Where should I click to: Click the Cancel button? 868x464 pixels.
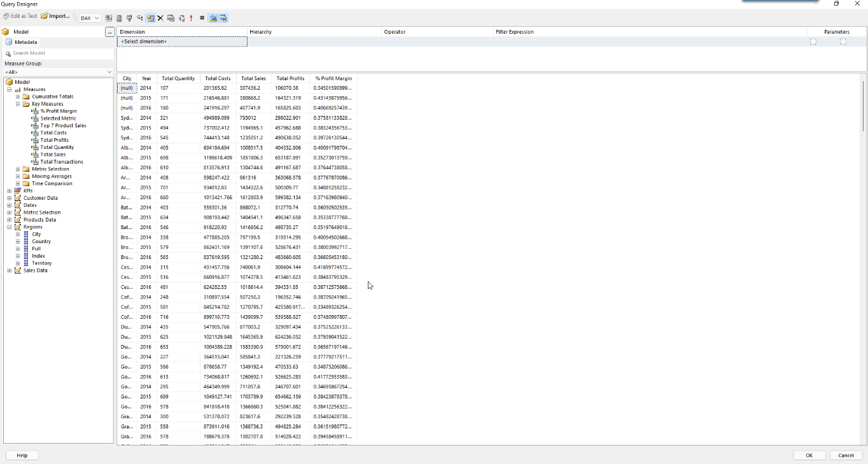coord(846,455)
